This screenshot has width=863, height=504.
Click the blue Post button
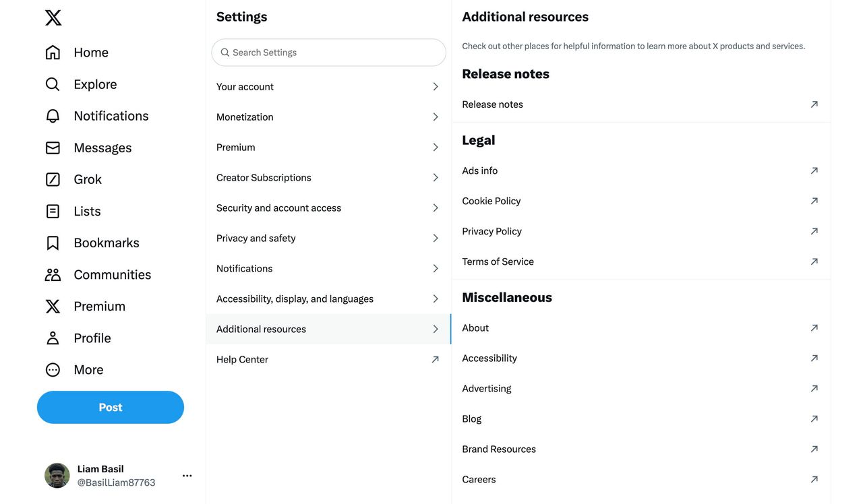pyautogui.click(x=111, y=407)
